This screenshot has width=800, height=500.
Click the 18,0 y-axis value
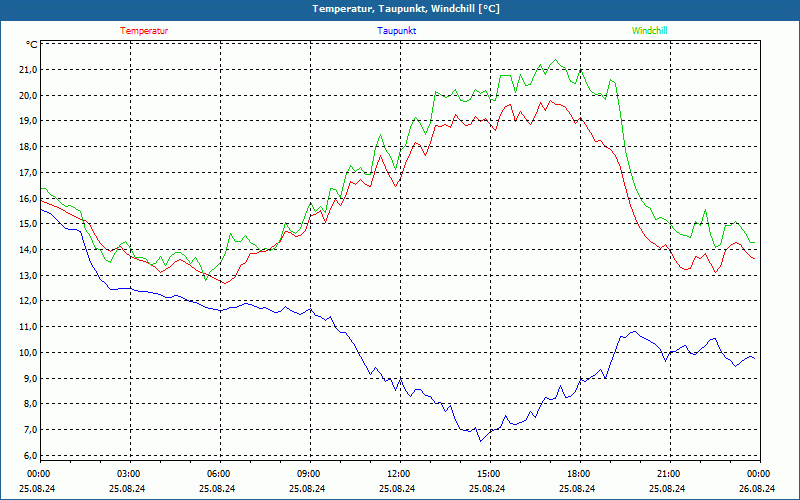29,147
